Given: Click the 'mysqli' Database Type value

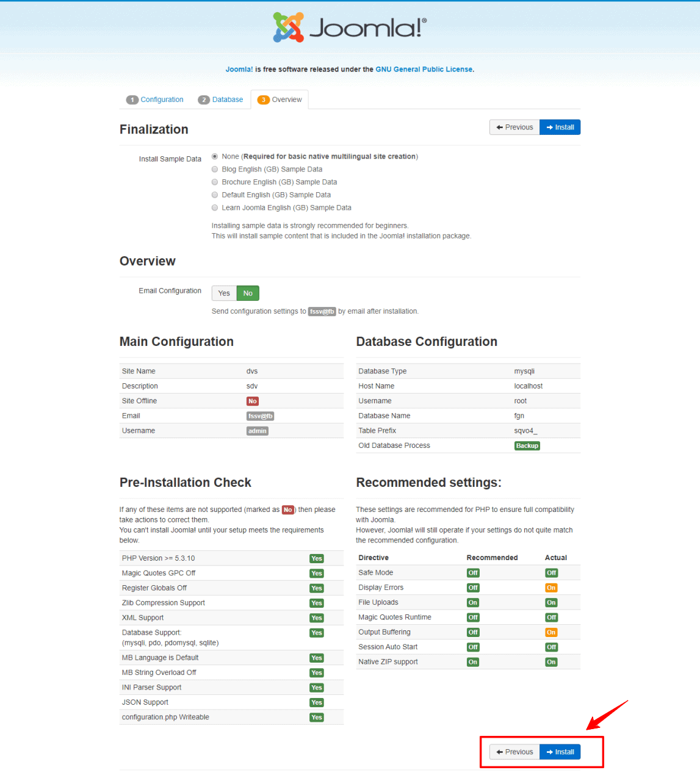Looking at the screenshot, I should tap(524, 372).
